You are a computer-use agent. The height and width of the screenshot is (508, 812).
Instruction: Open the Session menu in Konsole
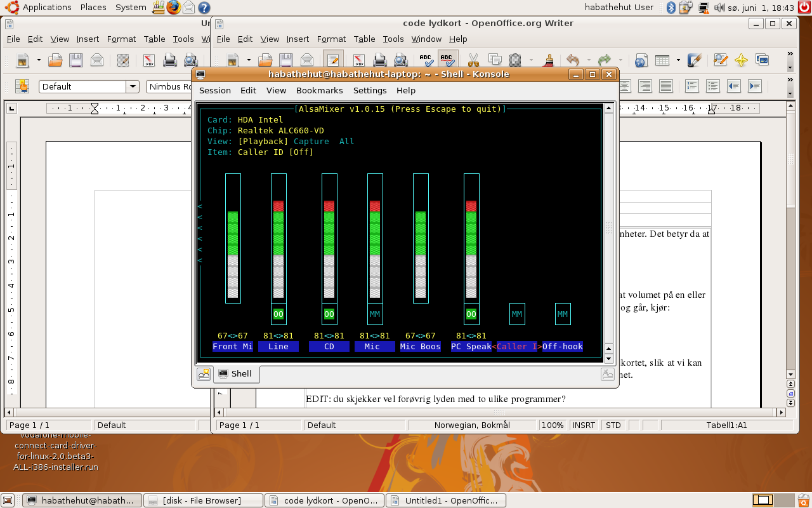[x=215, y=90]
